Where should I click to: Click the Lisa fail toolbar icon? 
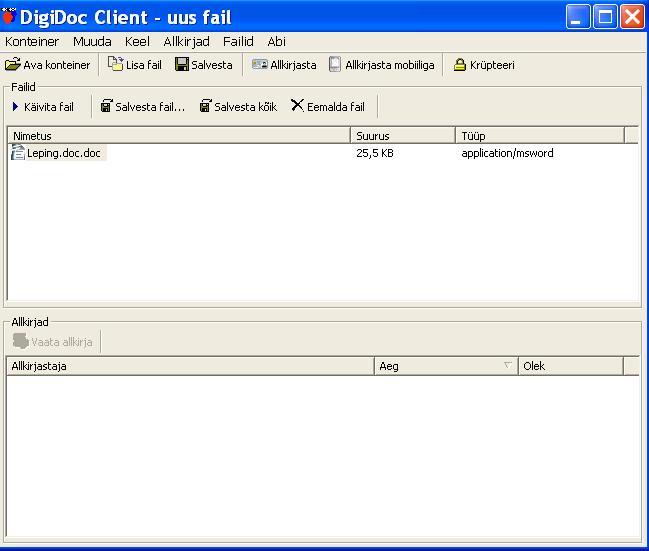pos(115,65)
